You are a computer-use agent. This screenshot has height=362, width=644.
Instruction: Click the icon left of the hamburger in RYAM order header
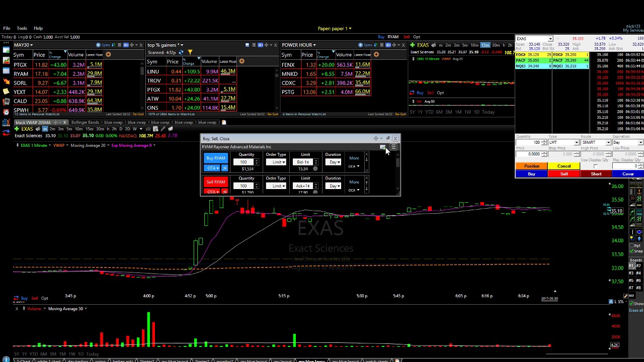pyautogui.click(x=382, y=147)
